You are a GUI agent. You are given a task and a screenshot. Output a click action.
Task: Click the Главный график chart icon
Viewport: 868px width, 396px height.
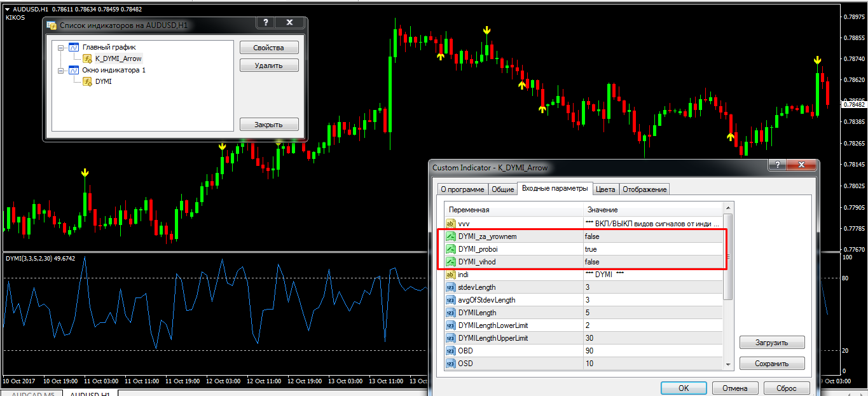74,47
